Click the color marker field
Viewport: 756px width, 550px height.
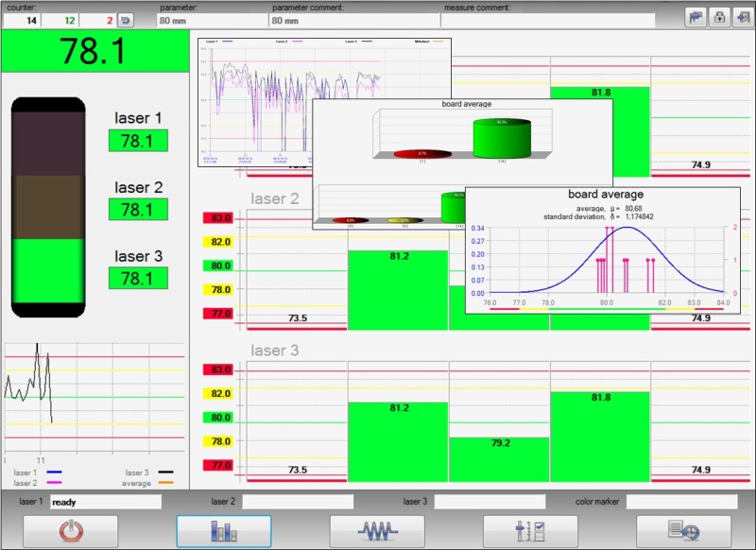point(681,502)
